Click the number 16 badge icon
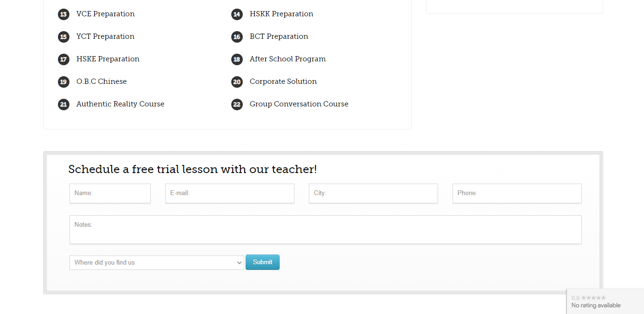This screenshot has width=644, height=314. [x=237, y=37]
